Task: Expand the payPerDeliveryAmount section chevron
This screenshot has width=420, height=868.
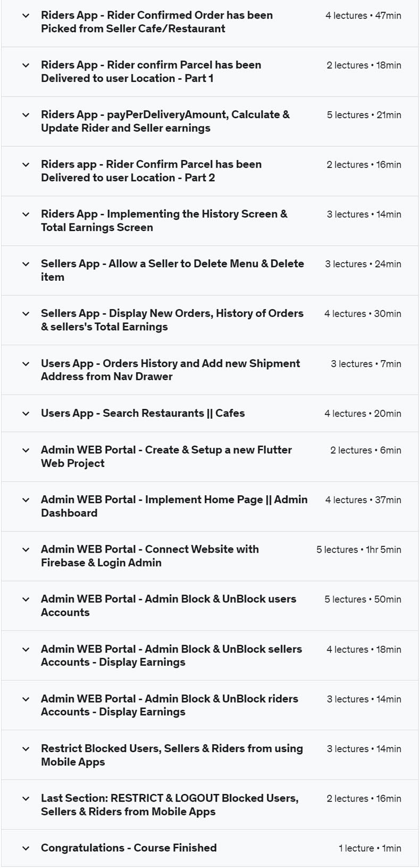Action: (x=26, y=115)
